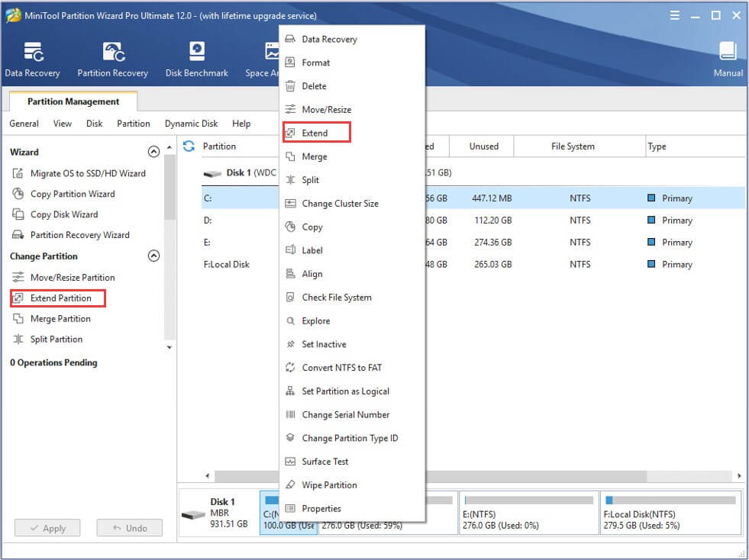Choose Format in context menu
The image size is (749, 560).
[352, 63]
